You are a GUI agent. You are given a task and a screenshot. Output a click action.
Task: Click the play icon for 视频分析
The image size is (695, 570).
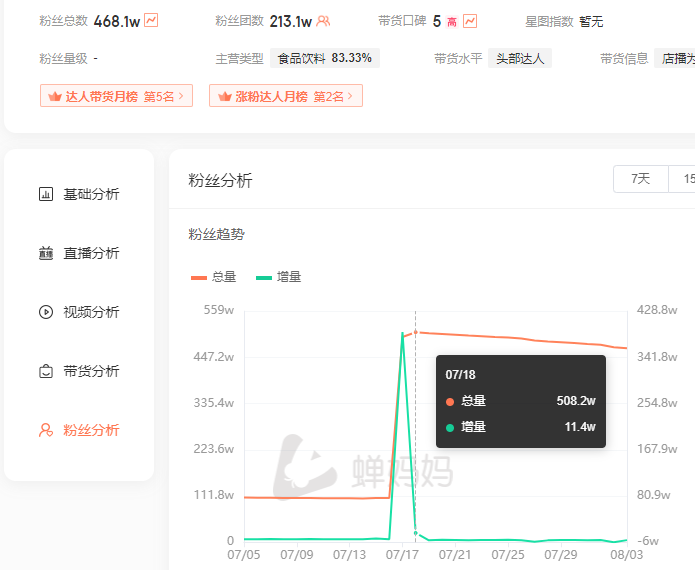pos(46,312)
